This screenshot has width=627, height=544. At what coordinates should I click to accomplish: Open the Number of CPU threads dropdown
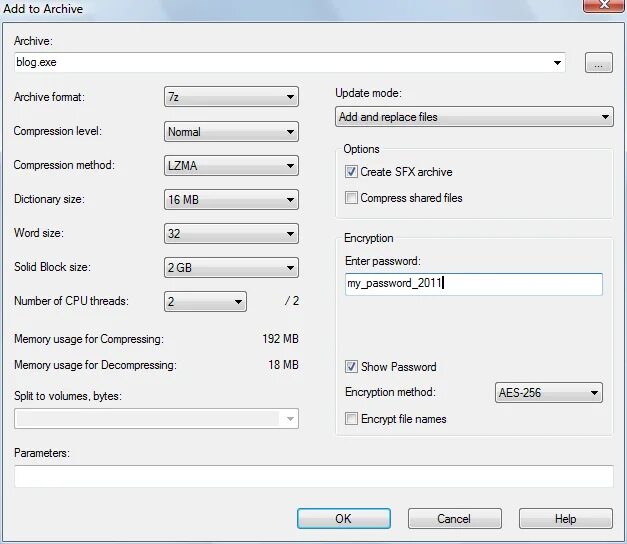[x=205, y=301]
